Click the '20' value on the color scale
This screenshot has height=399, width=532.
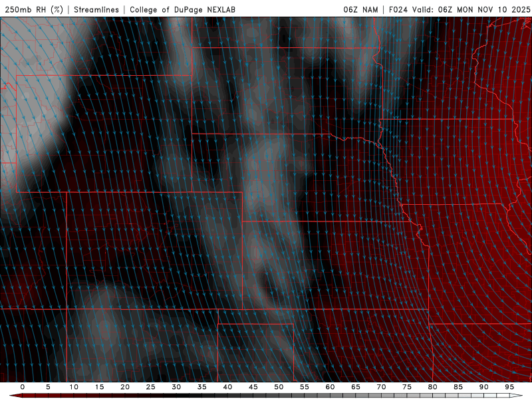pos(125,387)
